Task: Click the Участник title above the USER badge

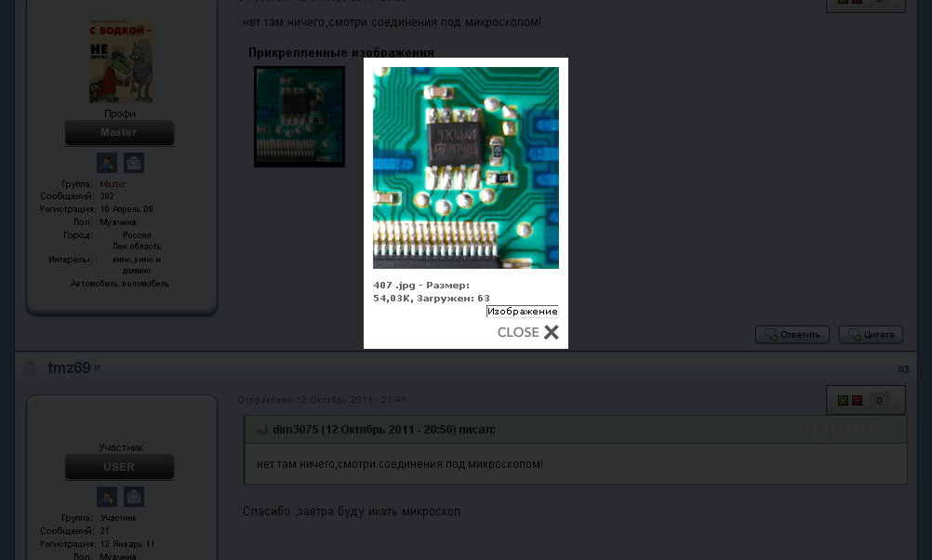Action: pyautogui.click(x=121, y=447)
